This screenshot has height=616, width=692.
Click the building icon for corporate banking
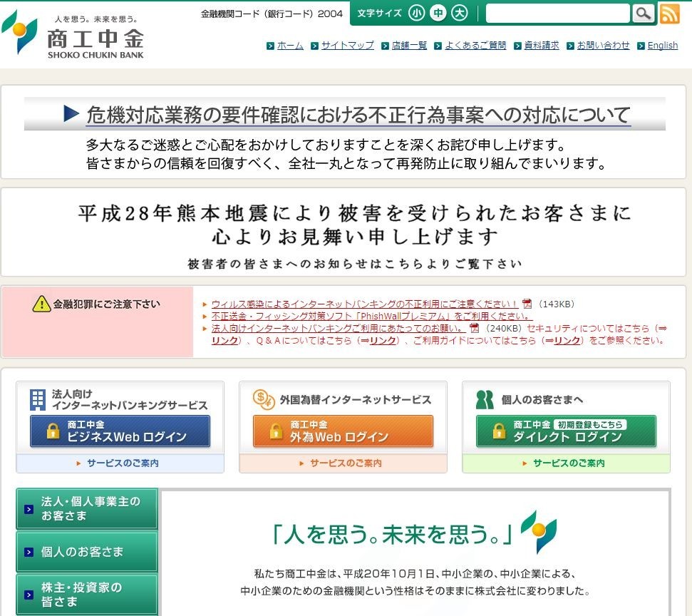coord(37,399)
